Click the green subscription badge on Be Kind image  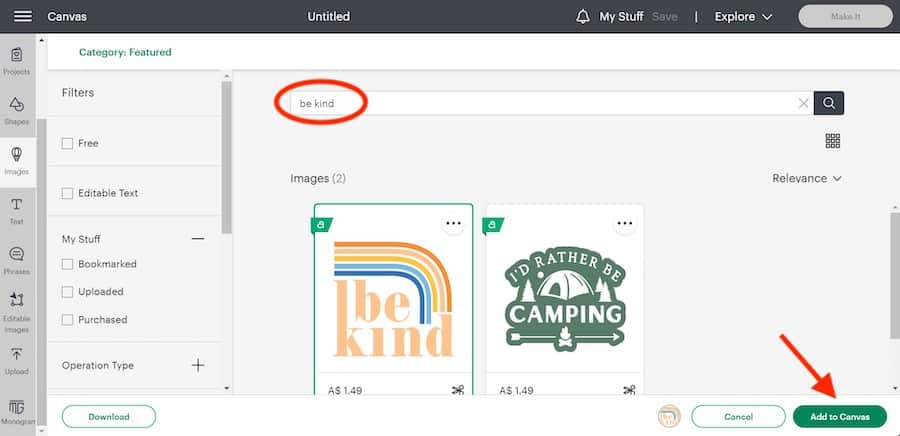[321, 225]
